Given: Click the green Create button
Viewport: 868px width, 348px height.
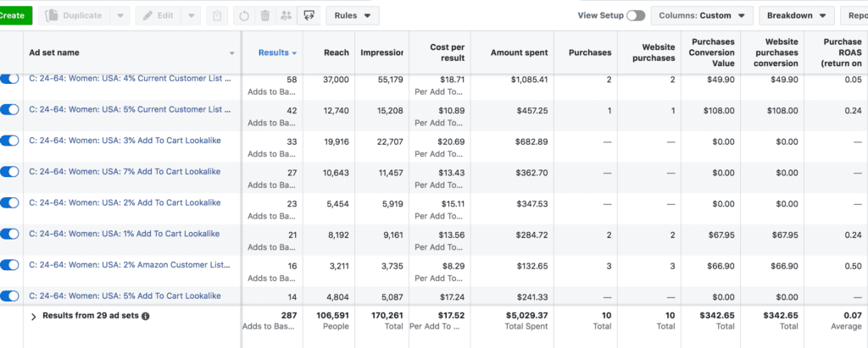Looking at the screenshot, I should [15, 15].
